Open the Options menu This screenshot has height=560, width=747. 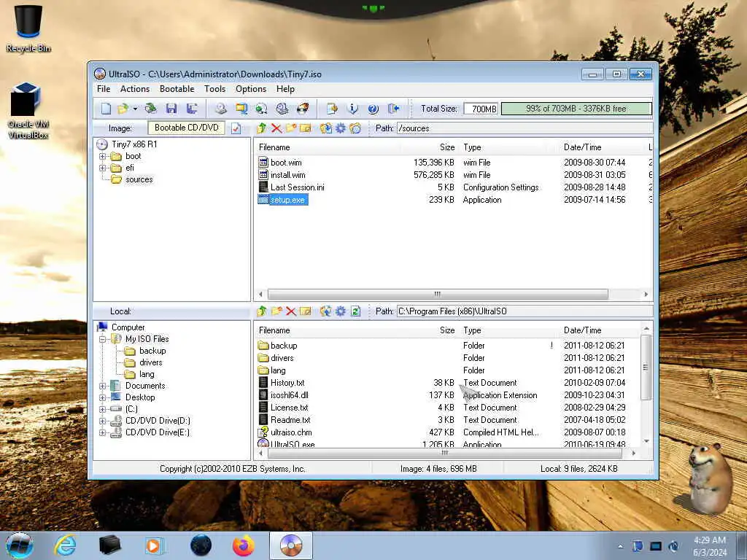point(251,89)
